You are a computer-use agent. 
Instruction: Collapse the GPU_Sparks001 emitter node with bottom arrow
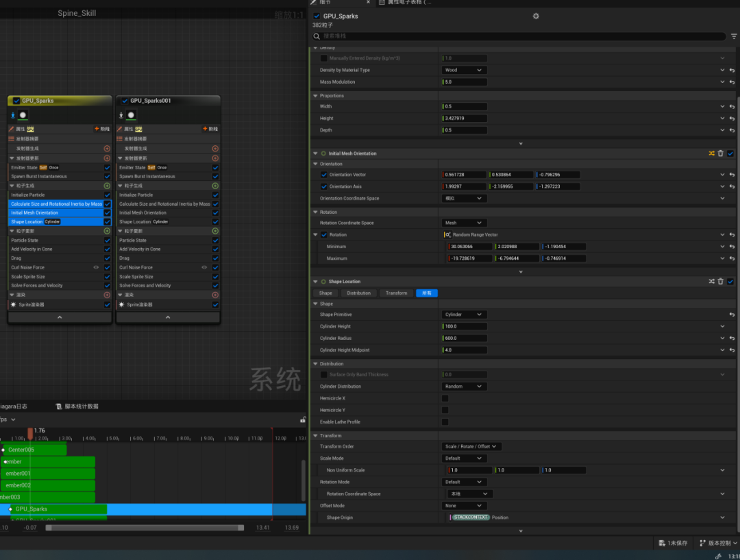tap(168, 318)
